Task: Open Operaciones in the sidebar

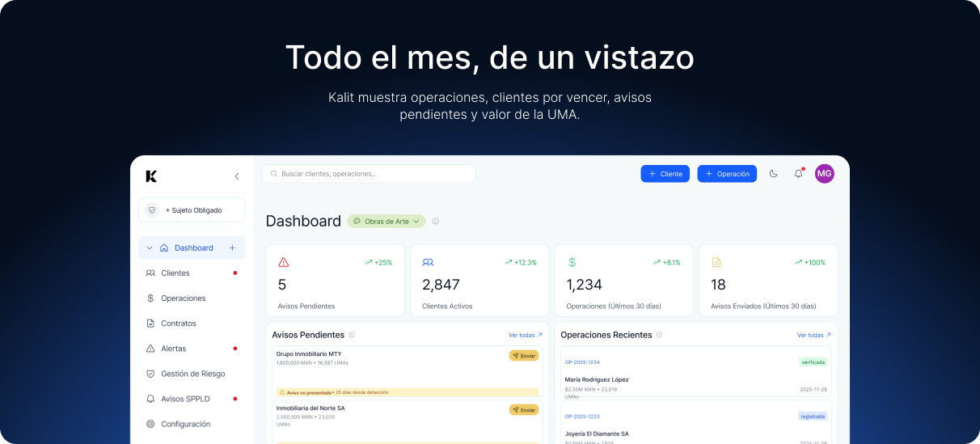Action: pyautogui.click(x=192, y=298)
